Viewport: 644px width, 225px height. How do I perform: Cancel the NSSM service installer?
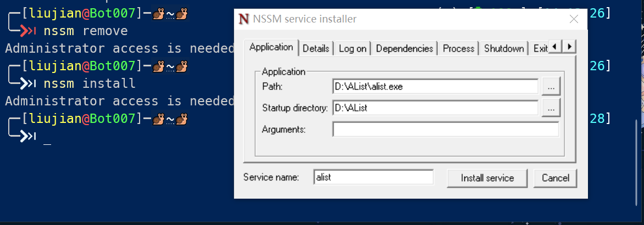pos(556,178)
